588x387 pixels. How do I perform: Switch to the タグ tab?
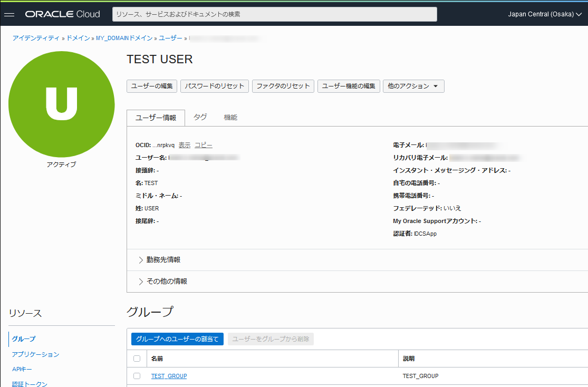tap(200, 118)
